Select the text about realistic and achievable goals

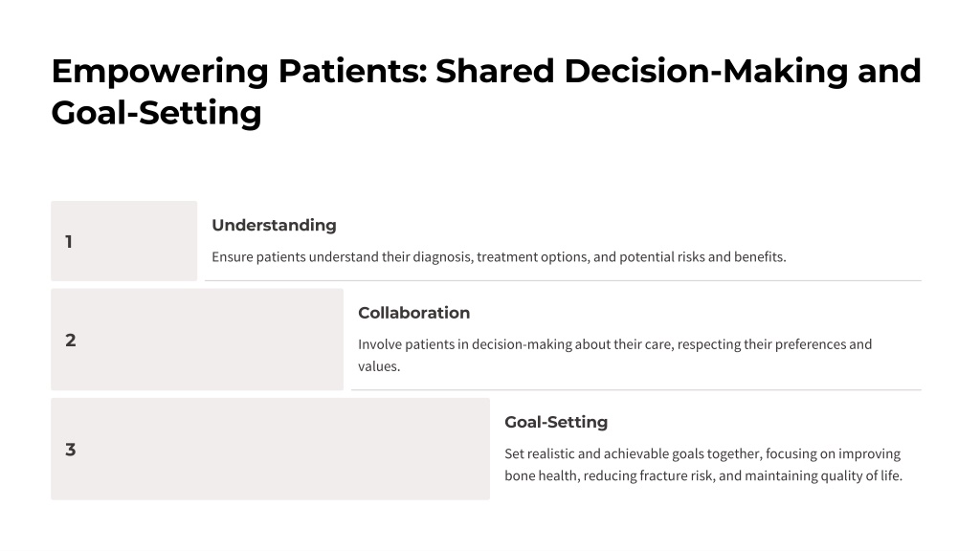click(x=703, y=464)
